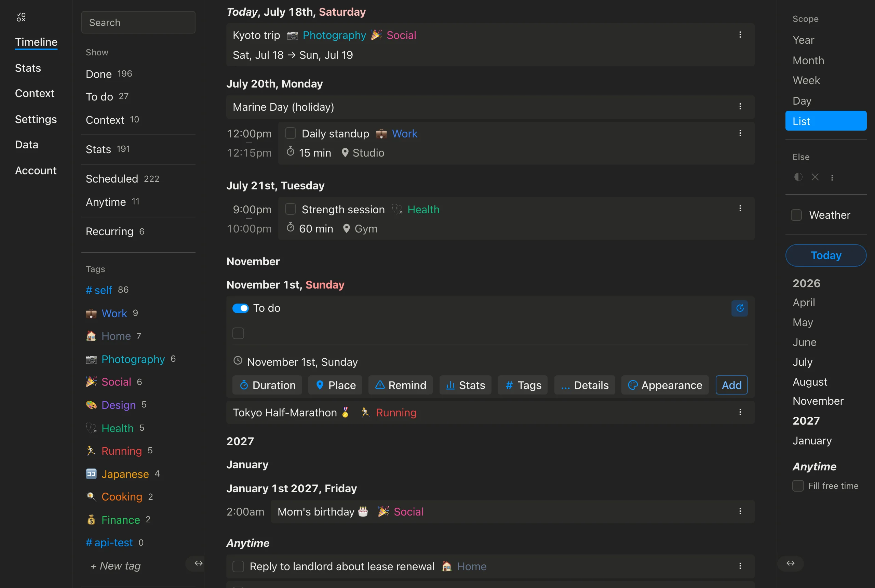The image size is (875, 588).
Task: Click the Finance money bag icon
Action: pyautogui.click(x=91, y=520)
